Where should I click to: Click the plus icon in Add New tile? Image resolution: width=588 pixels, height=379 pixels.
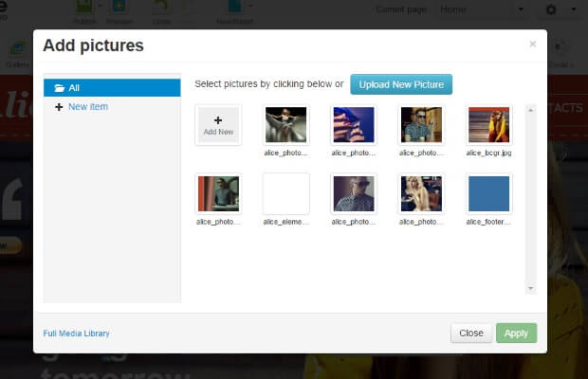[x=218, y=120]
